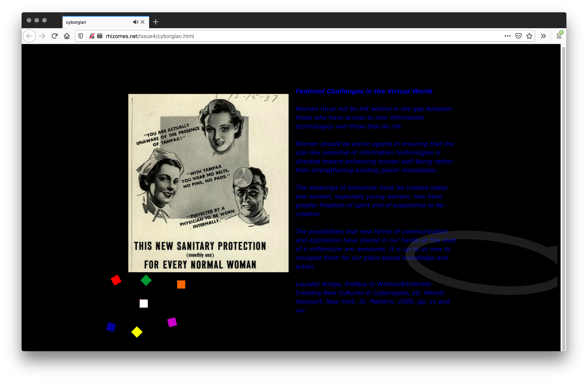Click the blocked autoplay media icon
588x382 pixels.
[x=92, y=36]
